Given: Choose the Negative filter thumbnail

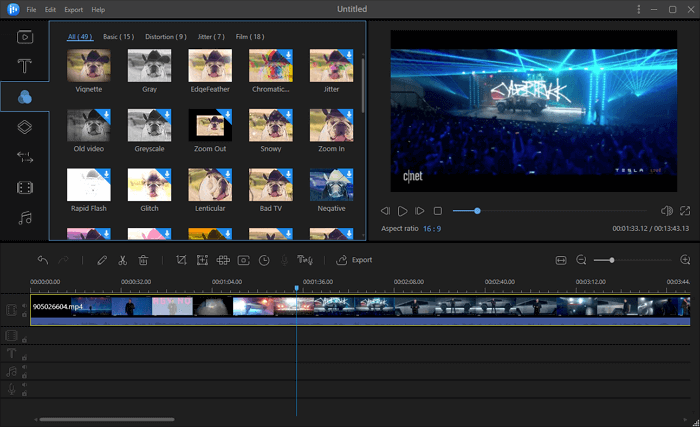Looking at the screenshot, I should pos(332,185).
